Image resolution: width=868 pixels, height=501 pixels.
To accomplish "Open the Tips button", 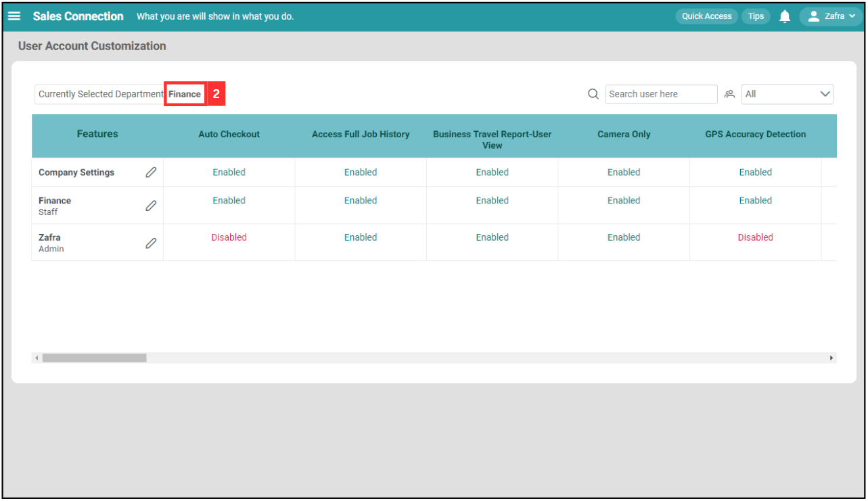I will [756, 16].
